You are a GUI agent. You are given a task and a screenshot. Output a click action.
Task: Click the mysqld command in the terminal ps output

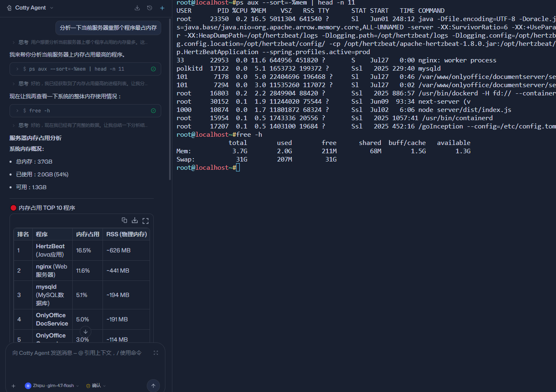(x=430, y=69)
